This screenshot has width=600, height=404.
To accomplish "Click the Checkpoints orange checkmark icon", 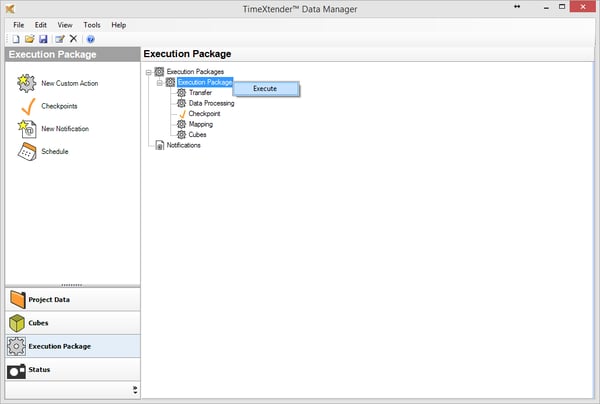I will [x=28, y=106].
